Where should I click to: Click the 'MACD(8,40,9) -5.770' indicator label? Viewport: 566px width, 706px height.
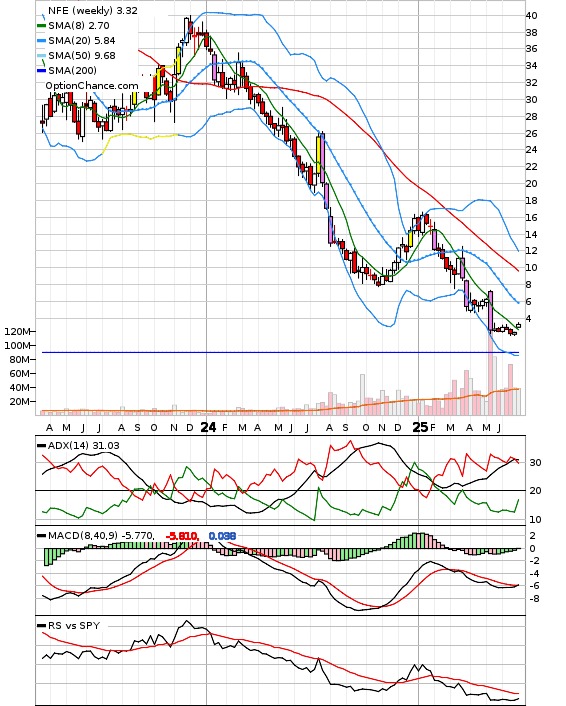(x=101, y=536)
